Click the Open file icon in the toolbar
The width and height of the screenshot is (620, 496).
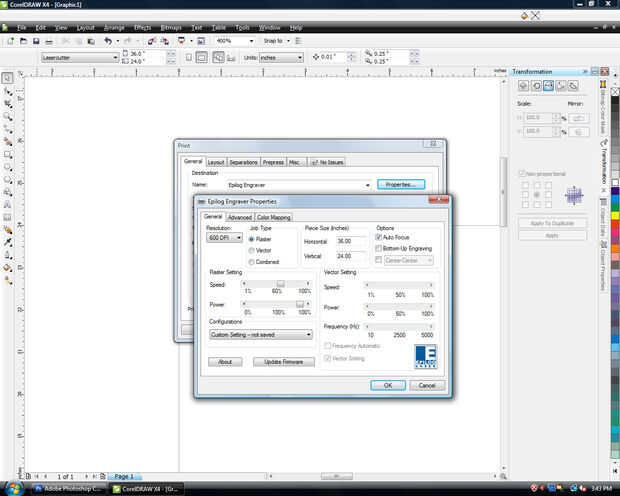(23, 41)
